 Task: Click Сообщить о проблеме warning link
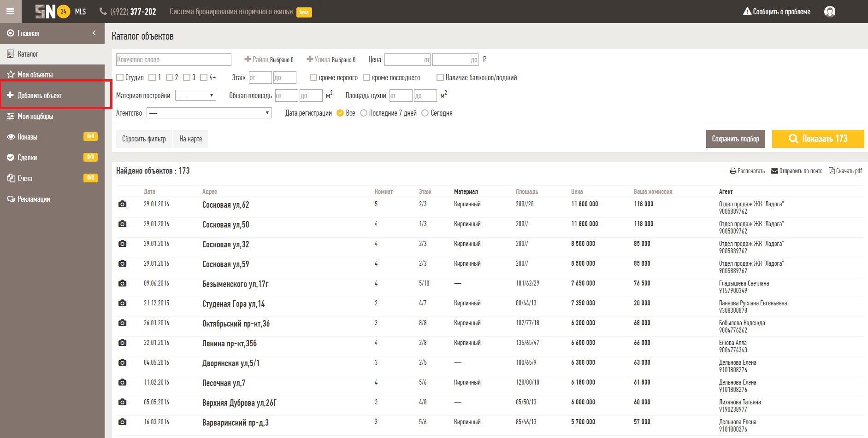coord(777,12)
